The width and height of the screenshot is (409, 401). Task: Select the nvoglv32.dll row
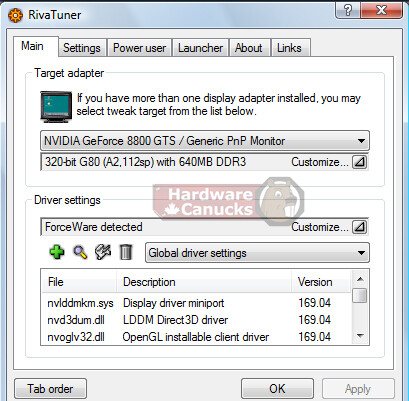tap(197, 337)
